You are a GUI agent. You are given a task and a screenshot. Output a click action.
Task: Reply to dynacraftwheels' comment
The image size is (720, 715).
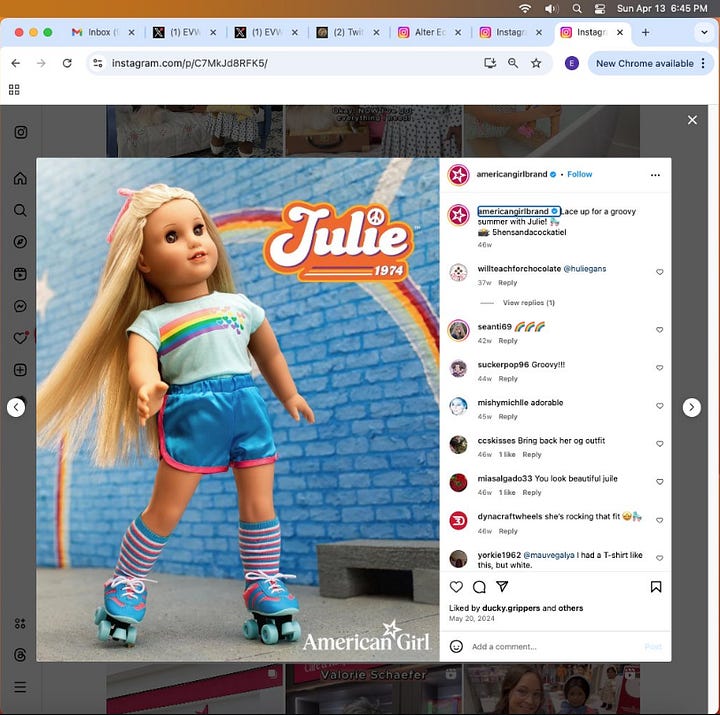point(508,531)
